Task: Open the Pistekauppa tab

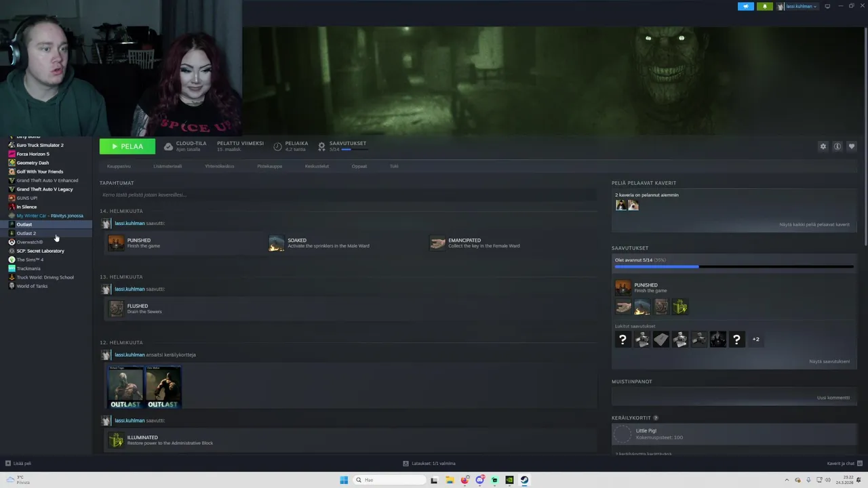Action: (x=269, y=166)
